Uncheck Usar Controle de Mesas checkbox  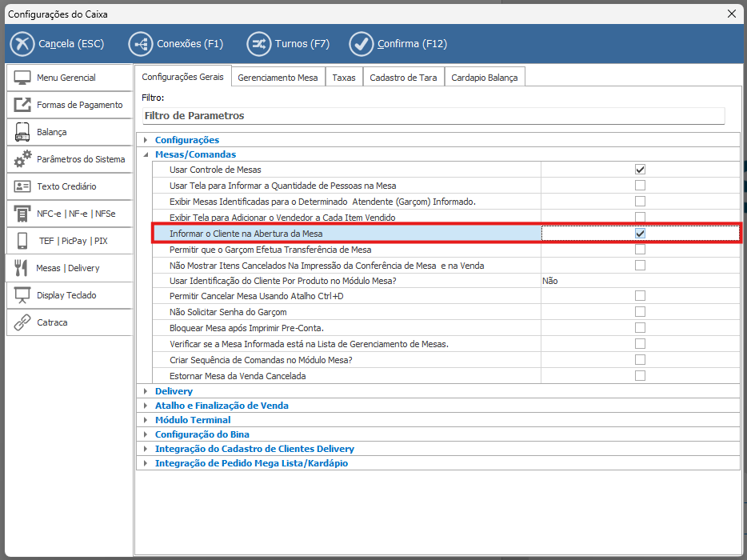click(x=640, y=170)
